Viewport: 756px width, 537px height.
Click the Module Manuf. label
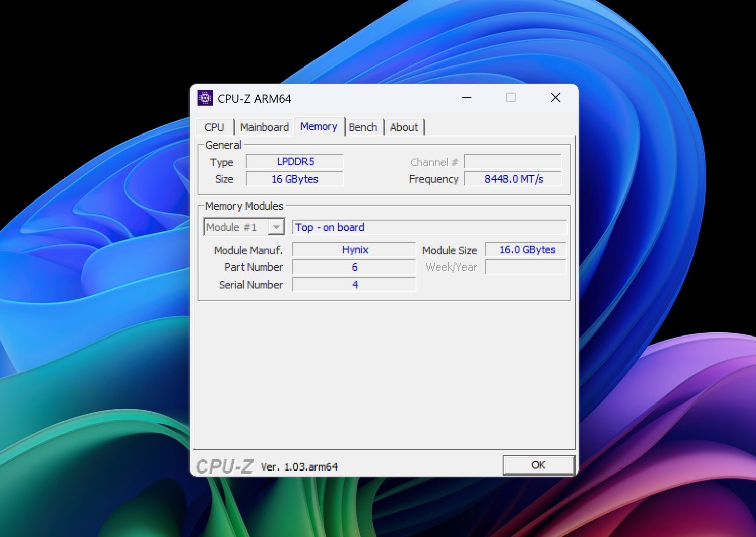(x=248, y=250)
